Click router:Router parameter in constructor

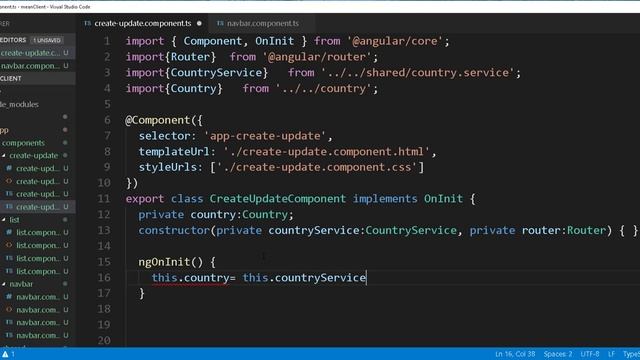(564, 231)
